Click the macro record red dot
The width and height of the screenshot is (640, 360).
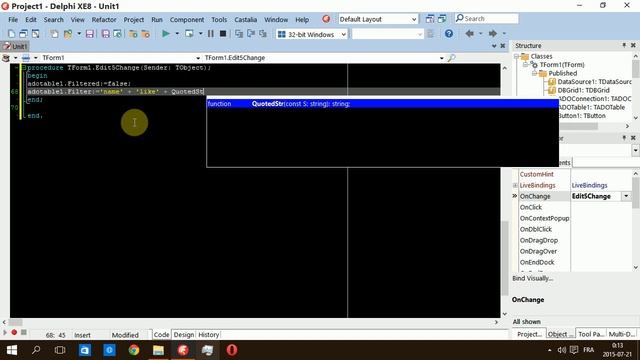[x=14, y=333]
